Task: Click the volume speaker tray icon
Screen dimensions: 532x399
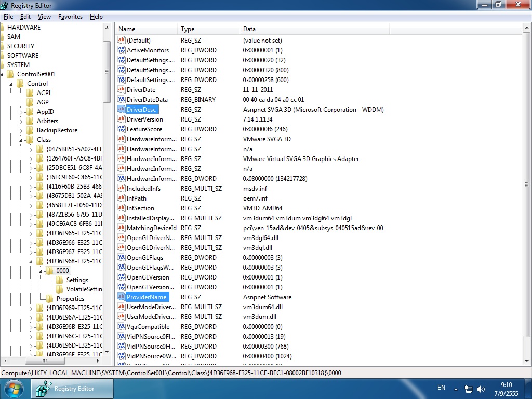Action: [481, 389]
